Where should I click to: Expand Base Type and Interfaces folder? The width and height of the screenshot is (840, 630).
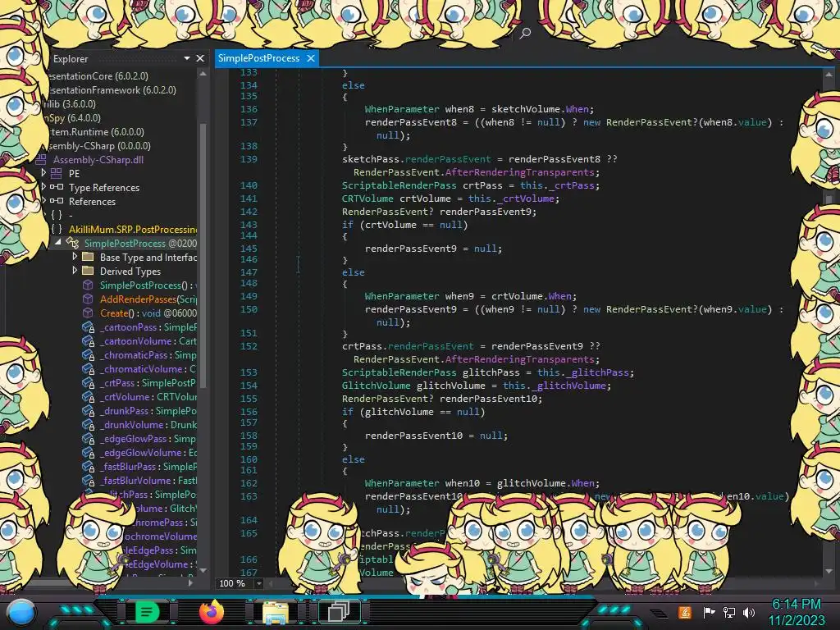tap(75, 257)
